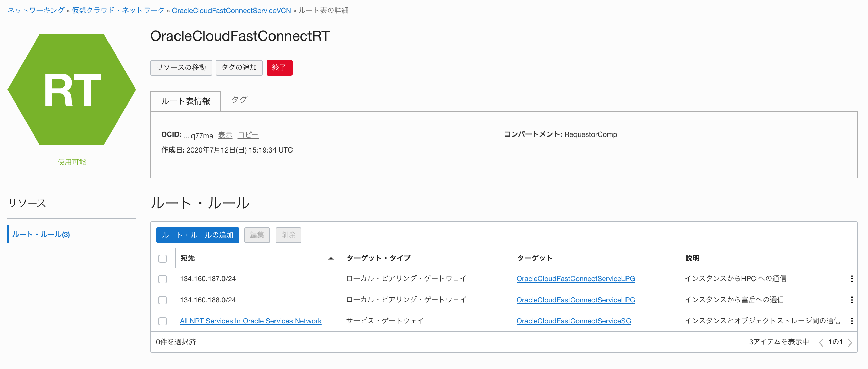The width and height of the screenshot is (868, 369).
Task: Open 仮想クラウド・ネットワーク breadcrumb link
Action: (118, 10)
